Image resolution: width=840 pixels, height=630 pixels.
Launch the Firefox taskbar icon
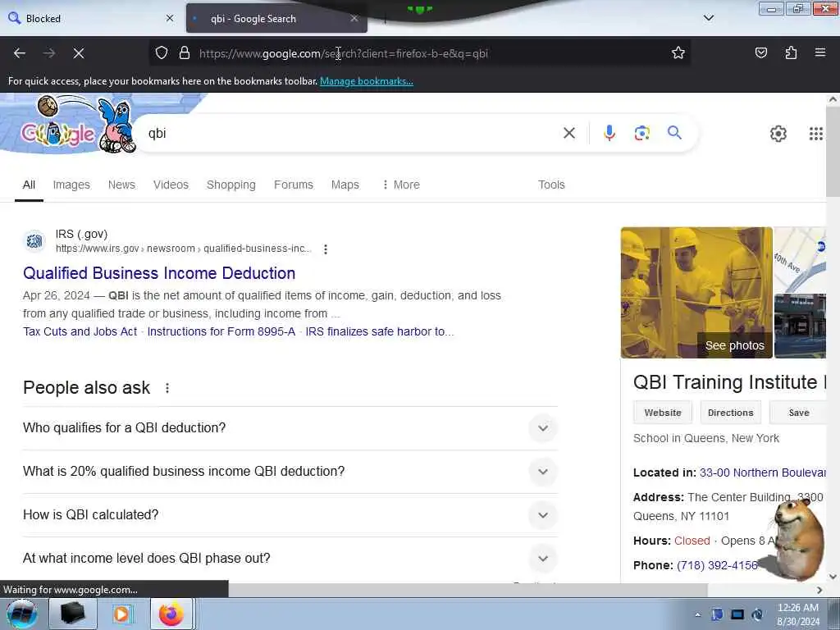tap(171, 614)
